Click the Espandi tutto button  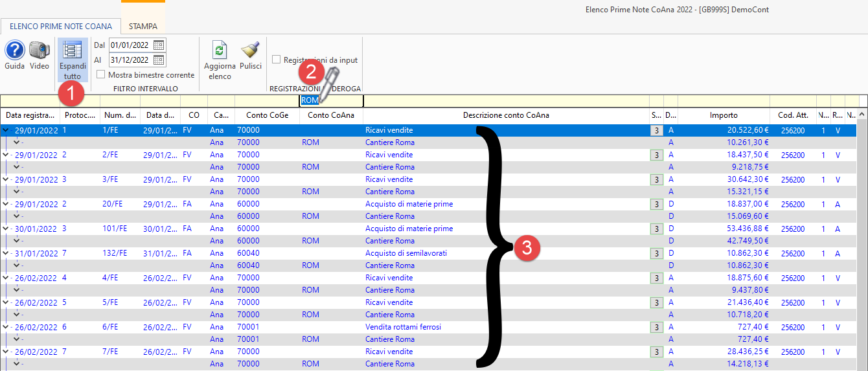pos(73,59)
